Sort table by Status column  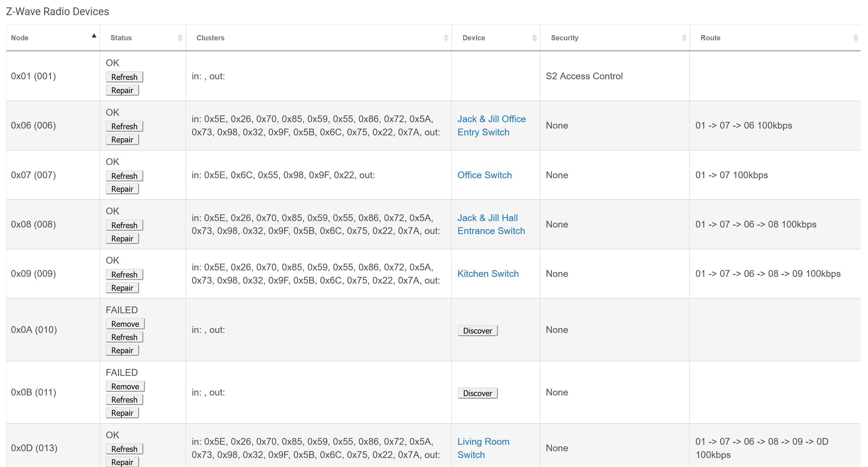(143, 38)
